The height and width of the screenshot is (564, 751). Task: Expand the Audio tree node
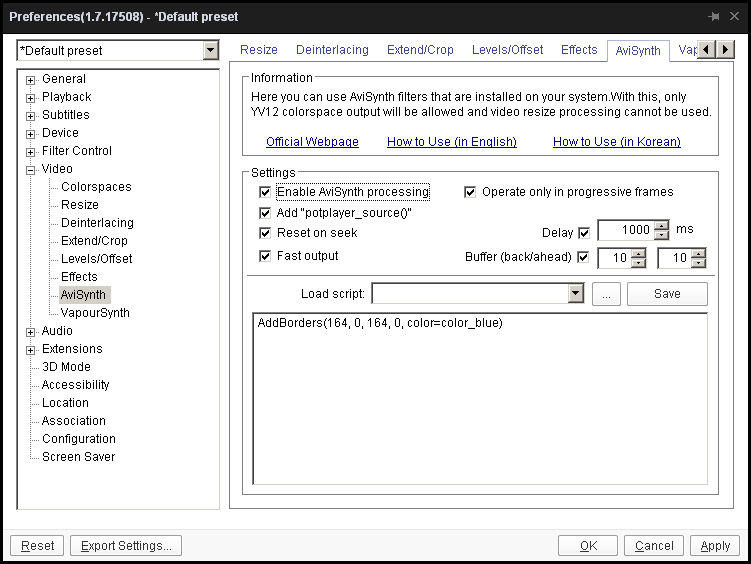coord(30,332)
